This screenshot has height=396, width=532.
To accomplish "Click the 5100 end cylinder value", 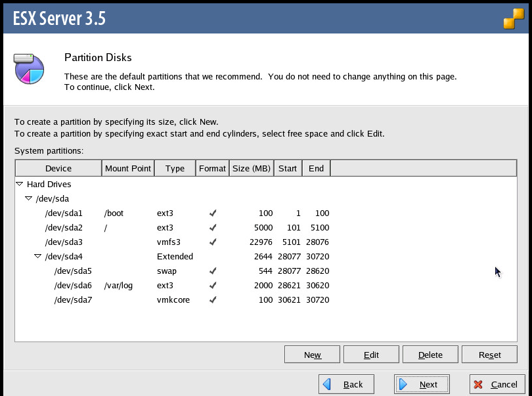I will [x=320, y=227].
